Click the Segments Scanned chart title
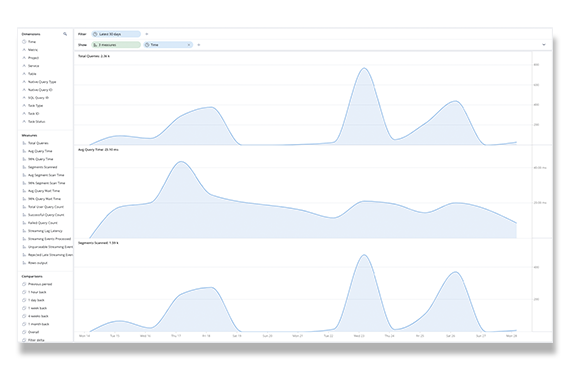Viewport: 570px width, 370px height. [99, 243]
